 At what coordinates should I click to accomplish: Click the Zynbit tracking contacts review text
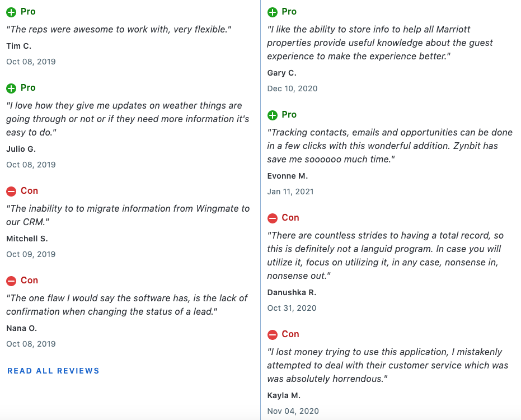tap(389, 146)
